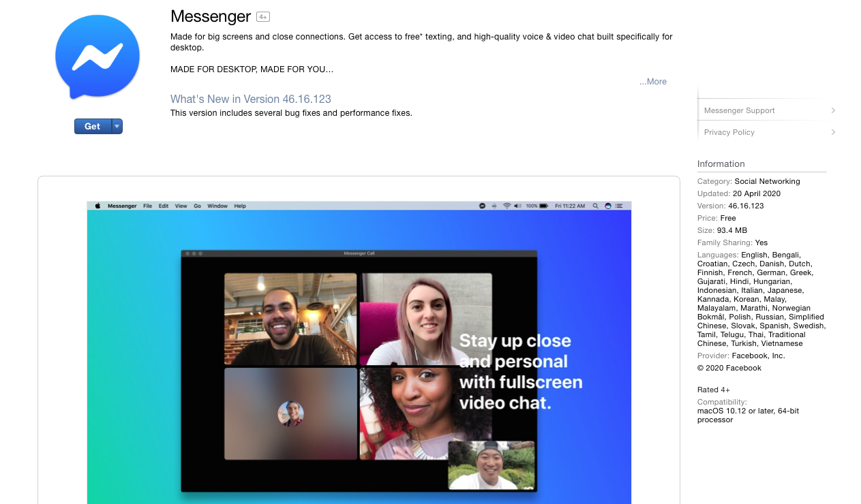The width and height of the screenshot is (861, 504).
Task: Open the fullscreen video chat screenshot preview
Action: click(x=359, y=352)
